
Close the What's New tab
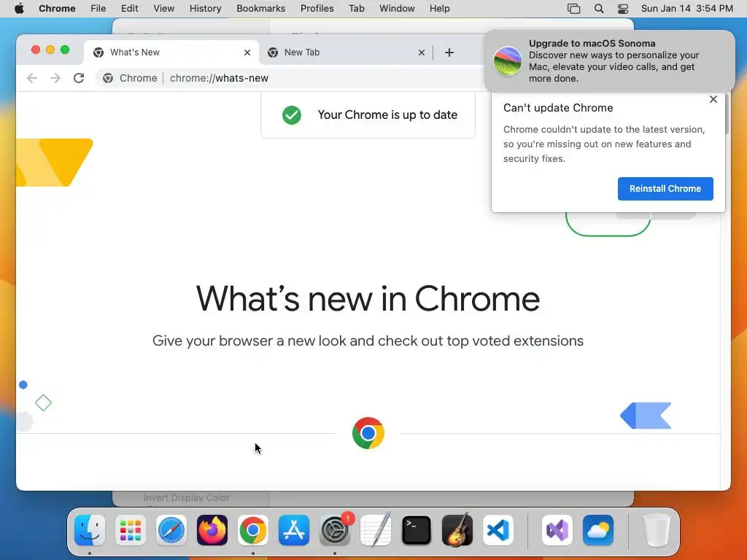247,52
